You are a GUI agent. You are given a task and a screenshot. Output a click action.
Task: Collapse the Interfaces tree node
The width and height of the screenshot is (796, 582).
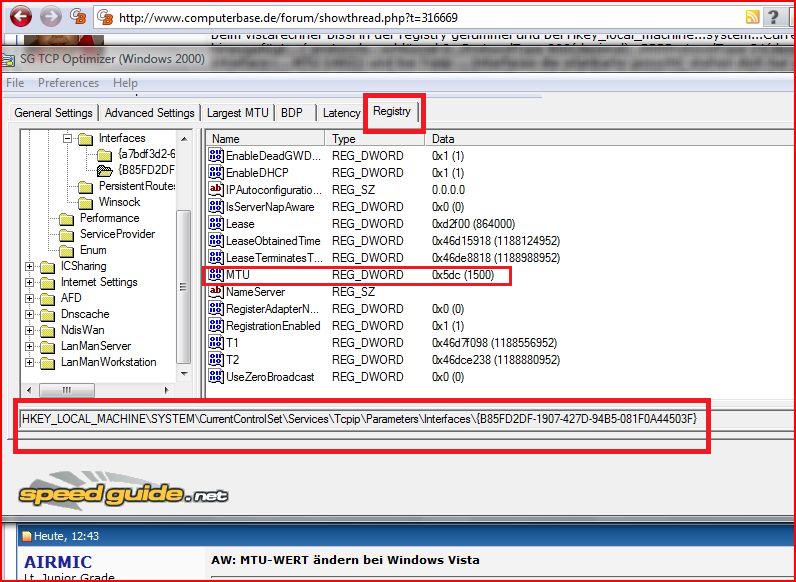pyautogui.click(x=68, y=138)
